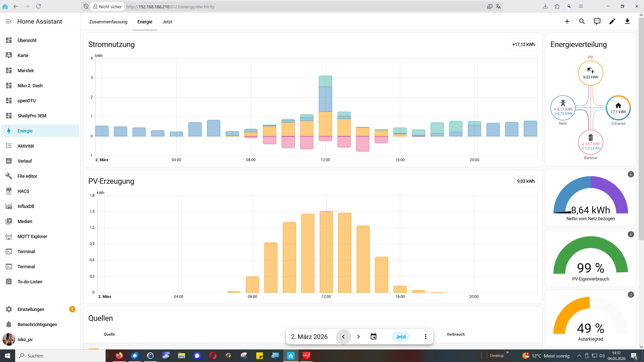
Task: Open HACS in the sidebar
Action: 23,191
